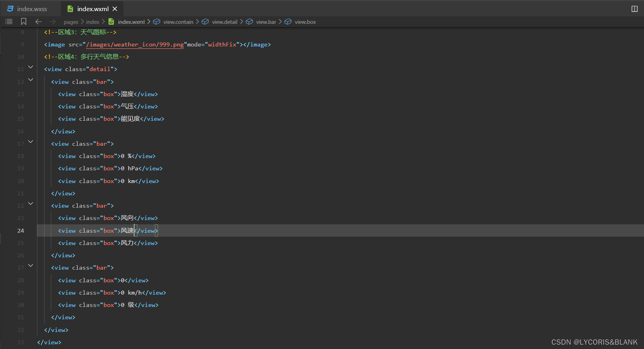Click the index.wxml tab file icon
The width and height of the screenshot is (644, 349).
[x=70, y=9]
